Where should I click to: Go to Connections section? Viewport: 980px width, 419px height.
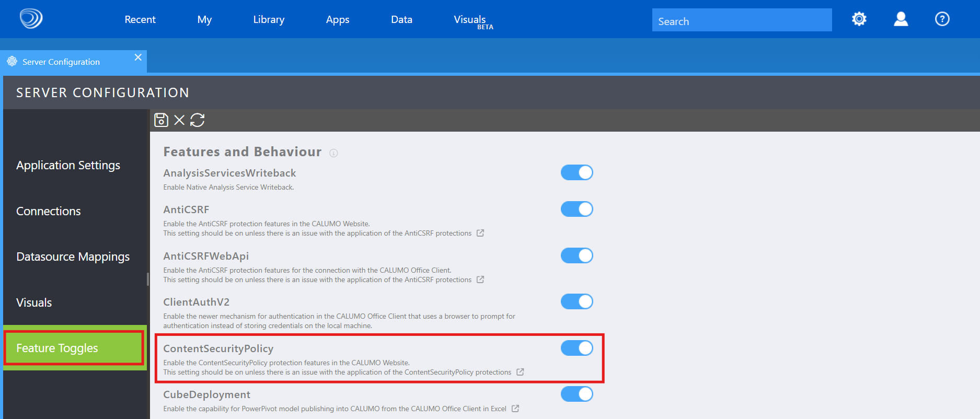(49, 211)
